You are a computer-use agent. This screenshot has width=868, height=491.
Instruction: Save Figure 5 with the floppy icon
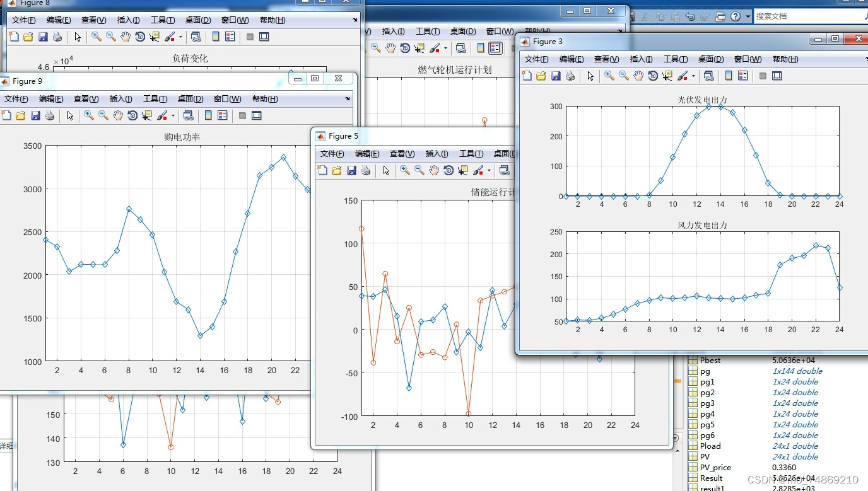click(x=351, y=170)
